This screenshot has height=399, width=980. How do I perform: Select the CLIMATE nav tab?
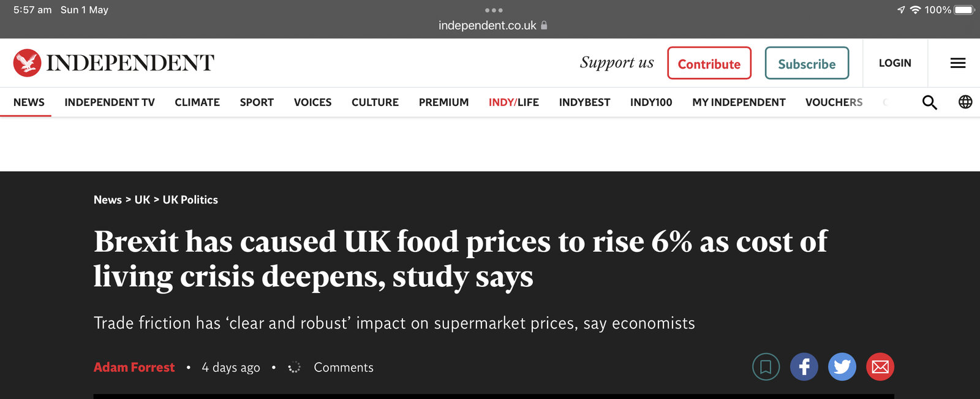(197, 102)
